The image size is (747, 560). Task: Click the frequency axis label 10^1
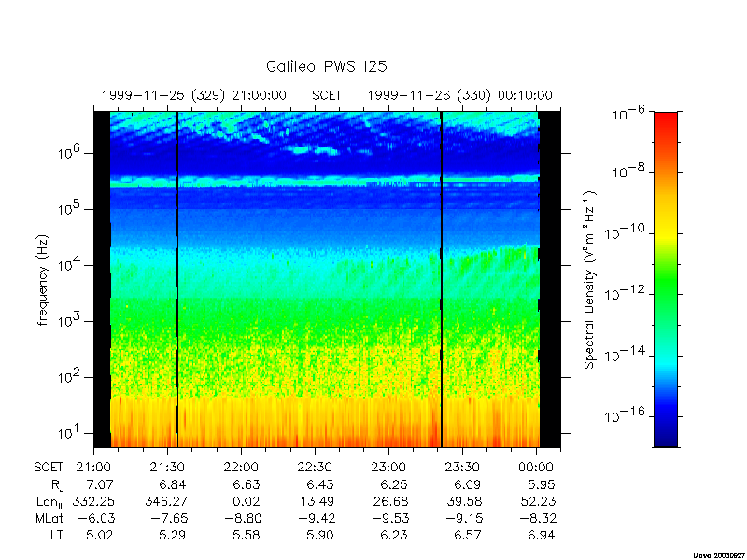[70, 433]
